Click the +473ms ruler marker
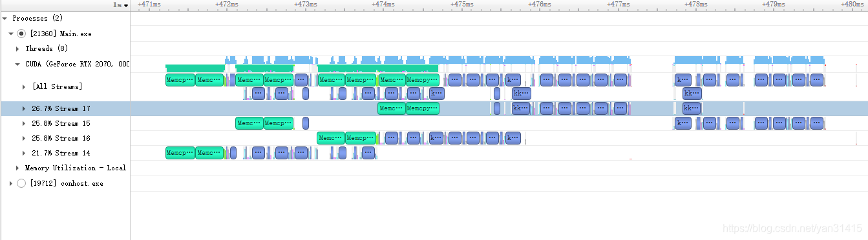 tap(305, 4)
